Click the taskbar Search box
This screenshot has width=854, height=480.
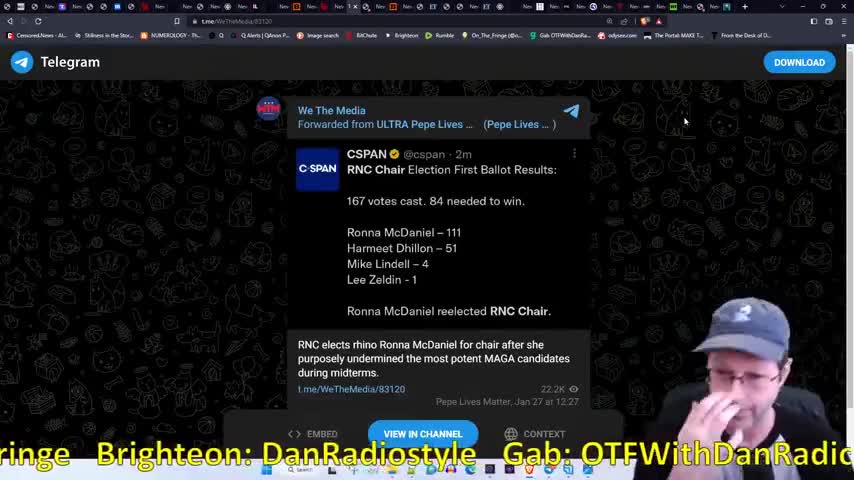(x=301, y=470)
